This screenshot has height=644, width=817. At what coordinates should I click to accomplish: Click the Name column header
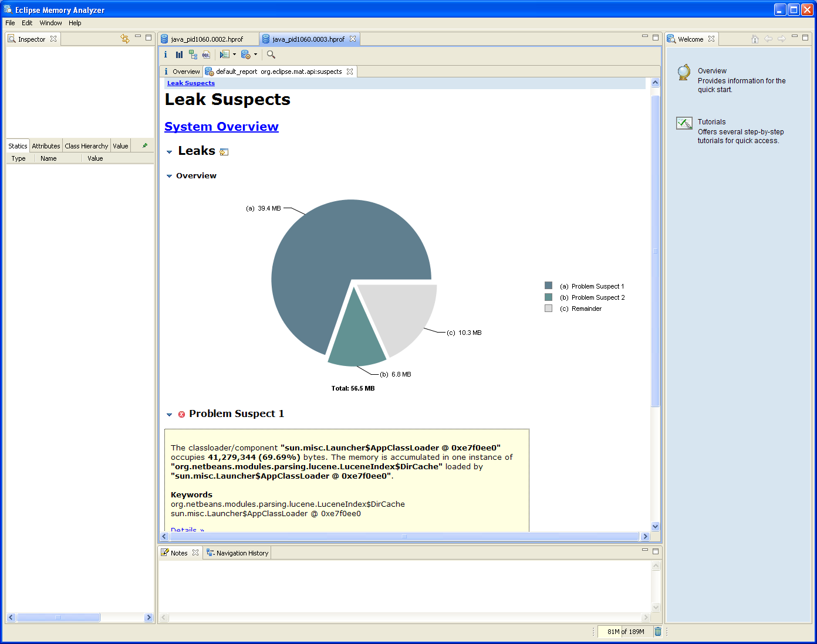tap(58, 158)
